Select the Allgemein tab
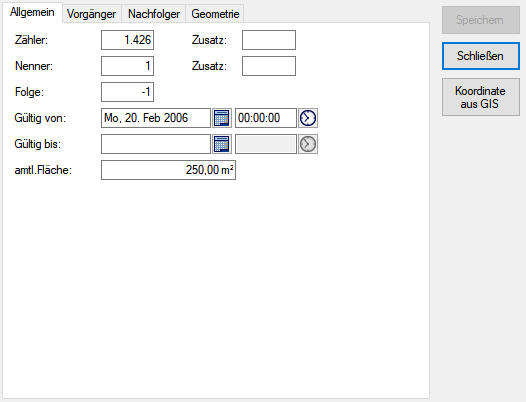Screen dimensions: 526x402 point(32,12)
